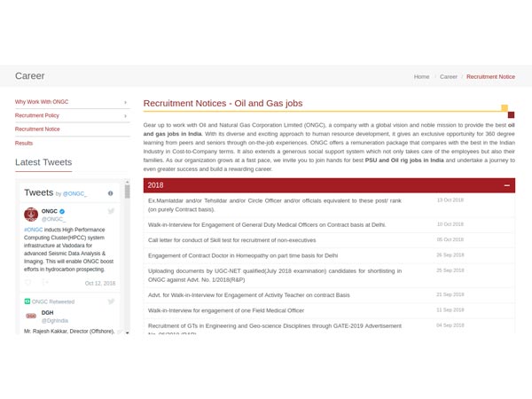Click the Latest Tweets heading
Image resolution: width=532 pixels, height=399 pixels.
tap(43, 162)
